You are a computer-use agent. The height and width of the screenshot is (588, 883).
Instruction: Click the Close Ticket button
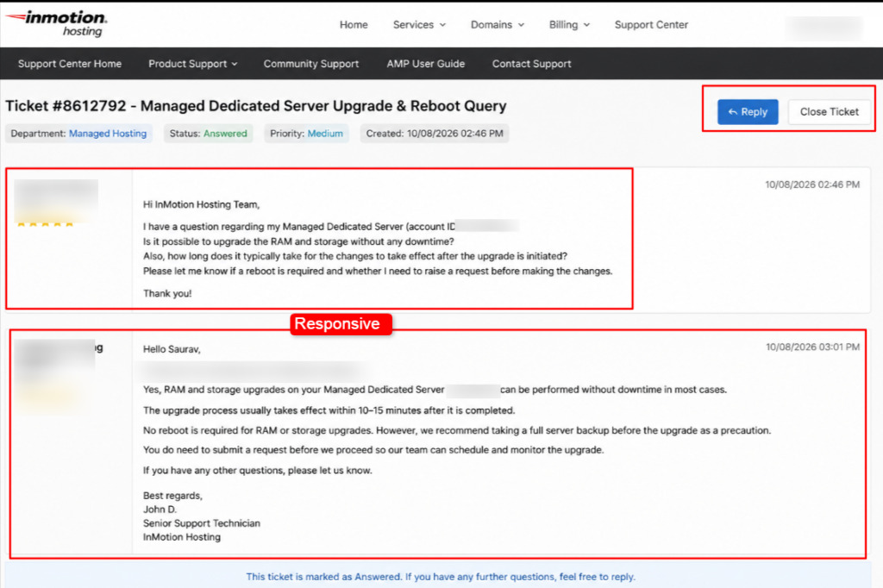tap(829, 111)
